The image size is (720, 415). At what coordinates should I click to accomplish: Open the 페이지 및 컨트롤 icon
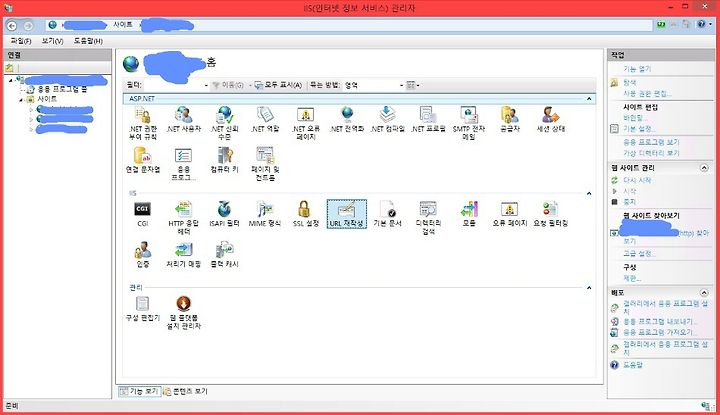pos(265,163)
